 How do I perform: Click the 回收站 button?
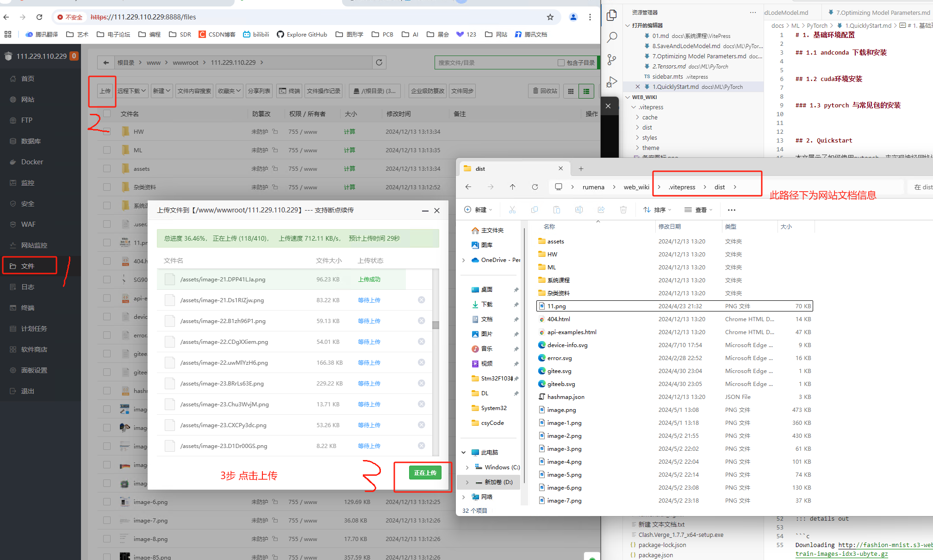[544, 91]
